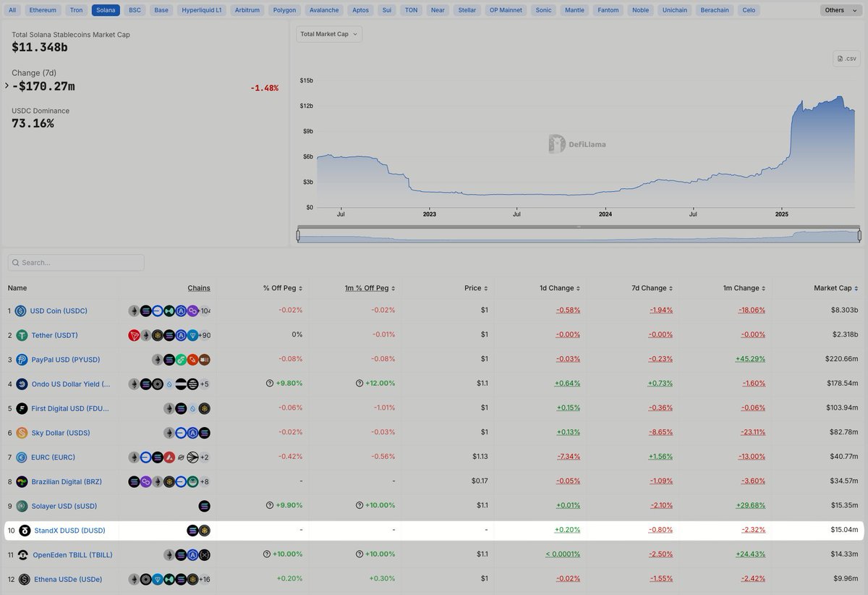The width and height of the screenshot is (868, 595).
Task: Open the USD Coin (USDC) link
Action: tap(59, 311)
